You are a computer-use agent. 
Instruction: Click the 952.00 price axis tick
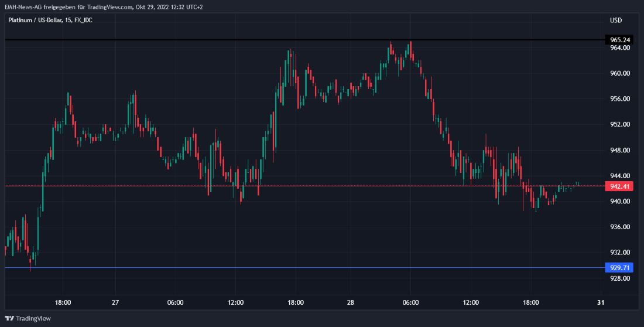pos(620,125)
